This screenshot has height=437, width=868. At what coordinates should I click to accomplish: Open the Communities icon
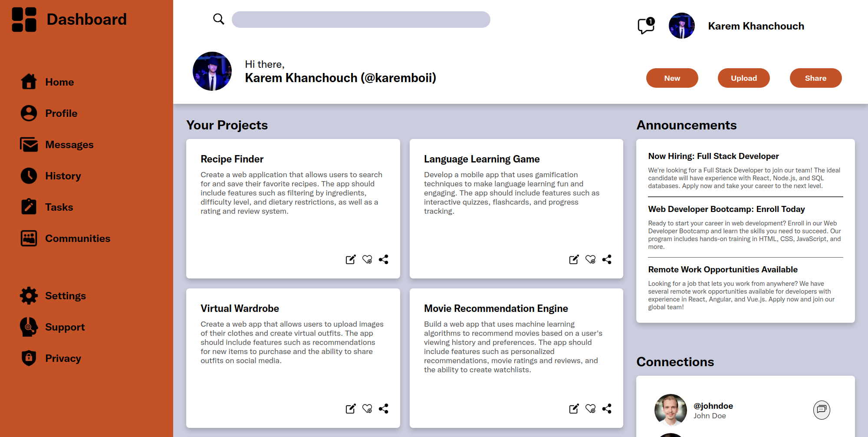click(29, 238)
